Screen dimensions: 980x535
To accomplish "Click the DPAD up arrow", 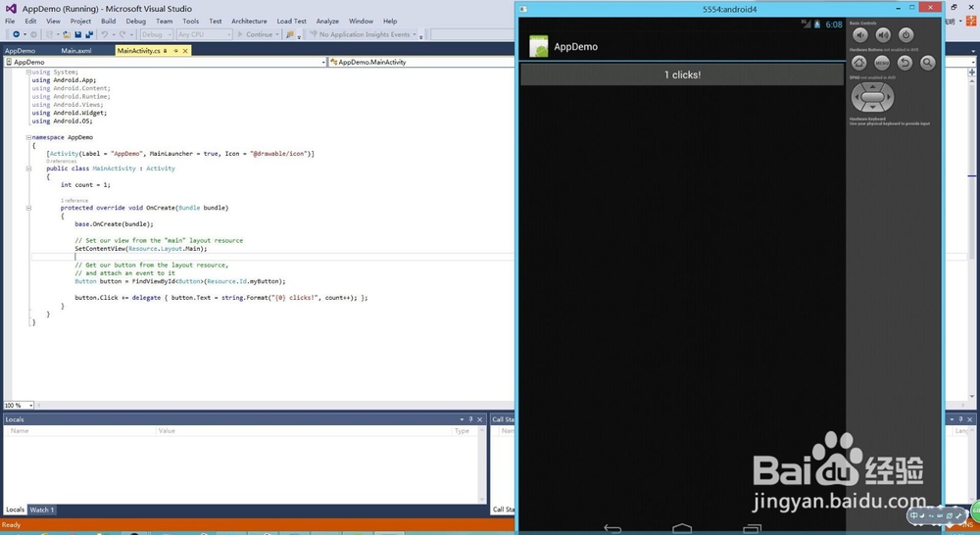I will [872, 87].
